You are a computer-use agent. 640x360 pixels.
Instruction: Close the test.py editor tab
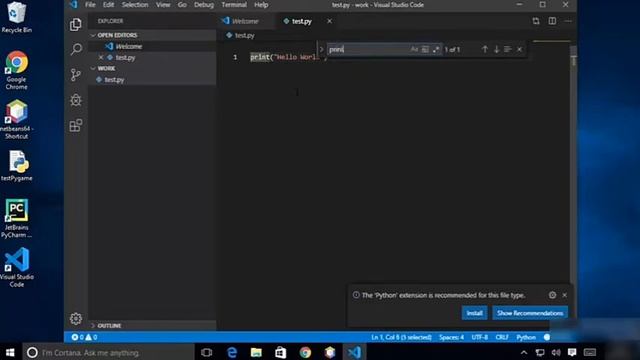(329, 21)
